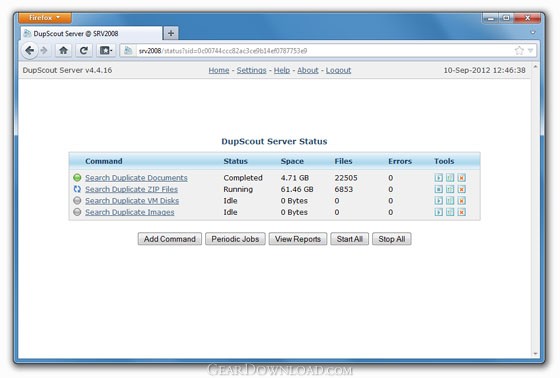Image resolution: width=560 pixels, height=378 pixels.
Task: Click the Start All button
Action: click(x=350, y=239)
